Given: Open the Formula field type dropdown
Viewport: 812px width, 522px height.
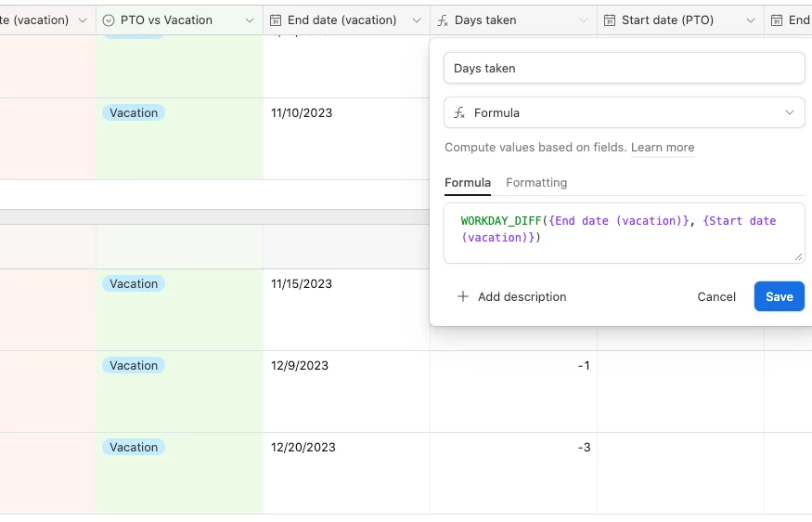Looking at the screenshot, I should (624, 112).
